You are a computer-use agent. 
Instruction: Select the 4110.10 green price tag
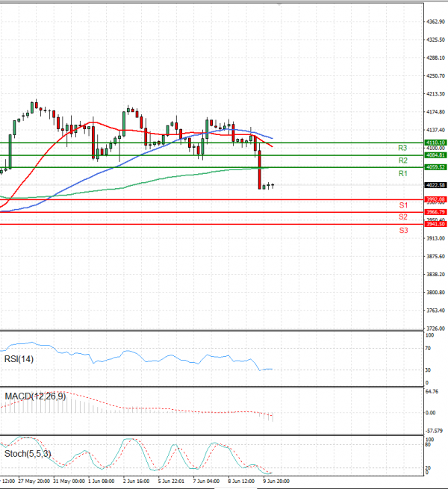tap(436, 142)
